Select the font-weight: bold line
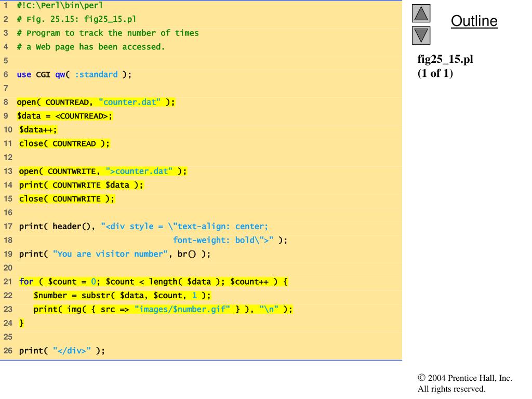Viewport: 532px width, 399px height. pyautogui.click(x=230, y=240)
